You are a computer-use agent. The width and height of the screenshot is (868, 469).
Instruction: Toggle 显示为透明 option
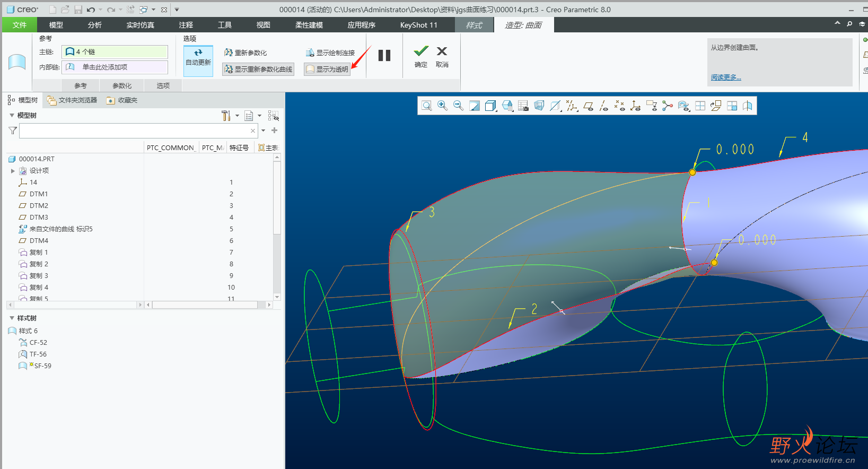click(x=327, y=69)
